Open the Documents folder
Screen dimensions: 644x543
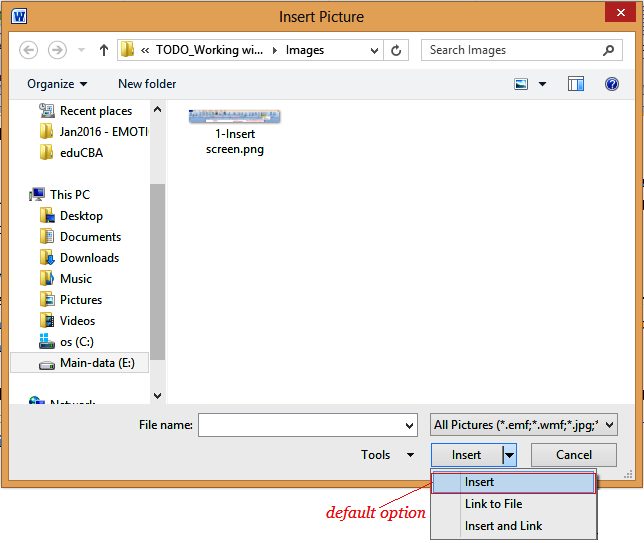tap(80, 237)
